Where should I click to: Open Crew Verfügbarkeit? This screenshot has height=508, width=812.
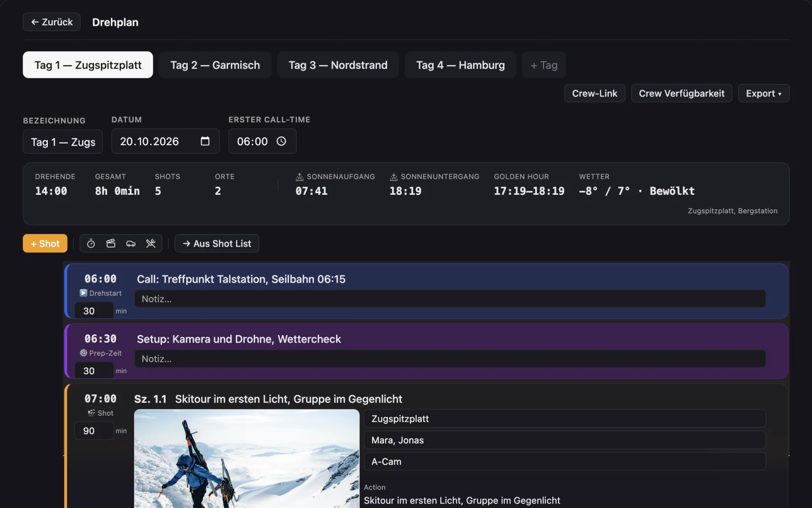click(x=682, y=93)
